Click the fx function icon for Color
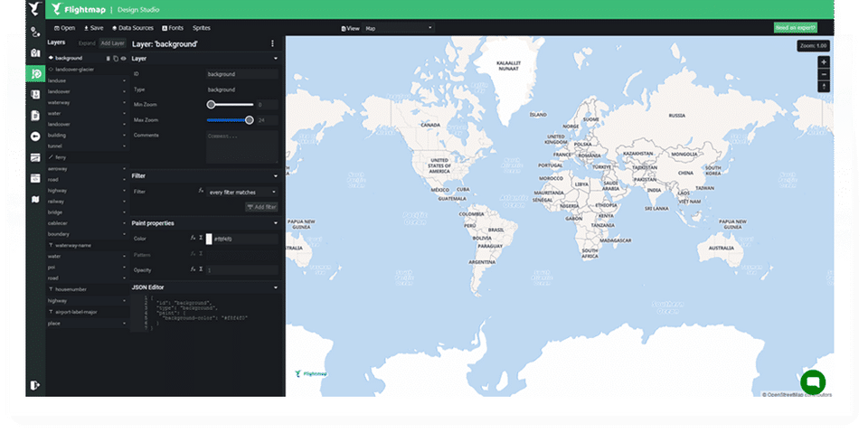Screen dimensions: 868x433 coord(193,238)
